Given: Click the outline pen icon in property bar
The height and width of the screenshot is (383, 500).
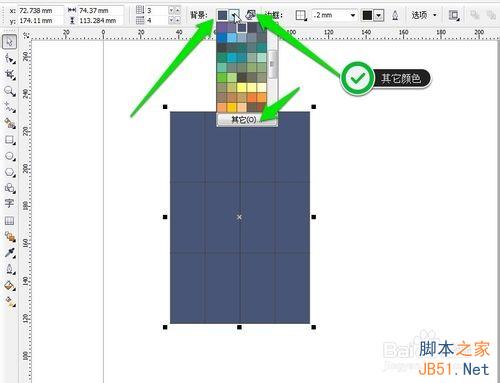Looking at the screenshot, I should point(395,15).
